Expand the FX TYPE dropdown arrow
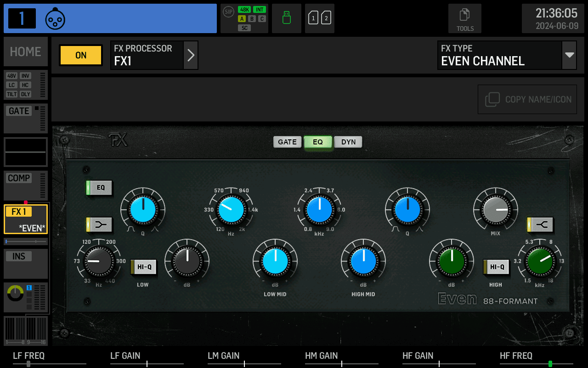 coord(569,55)
